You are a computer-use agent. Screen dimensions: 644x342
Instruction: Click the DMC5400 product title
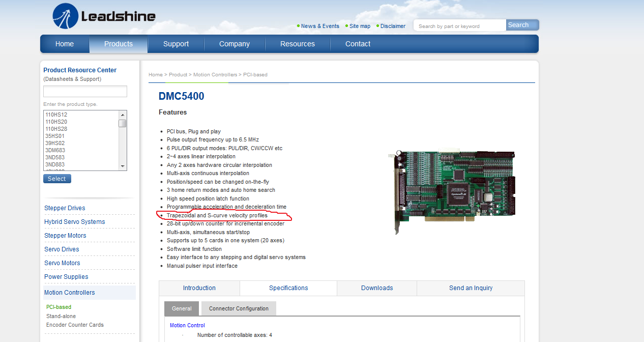[182, 96]
